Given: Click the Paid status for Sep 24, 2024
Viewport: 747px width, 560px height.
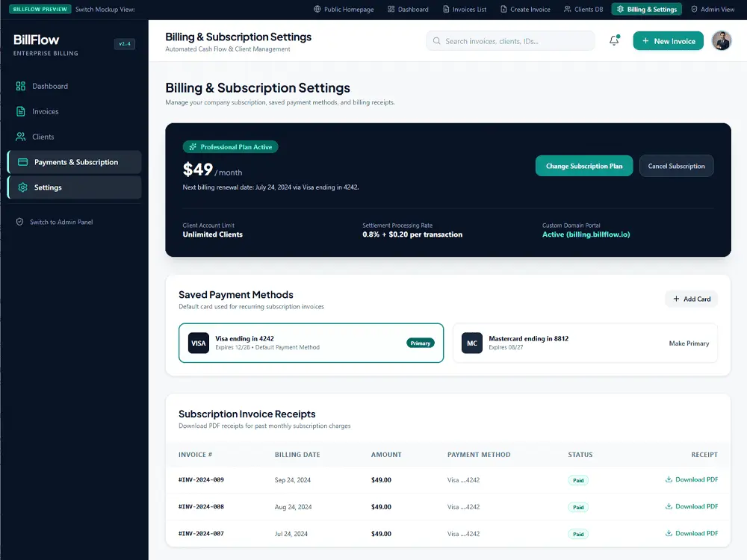Looking at the screenshot, I should click(578, 480).
